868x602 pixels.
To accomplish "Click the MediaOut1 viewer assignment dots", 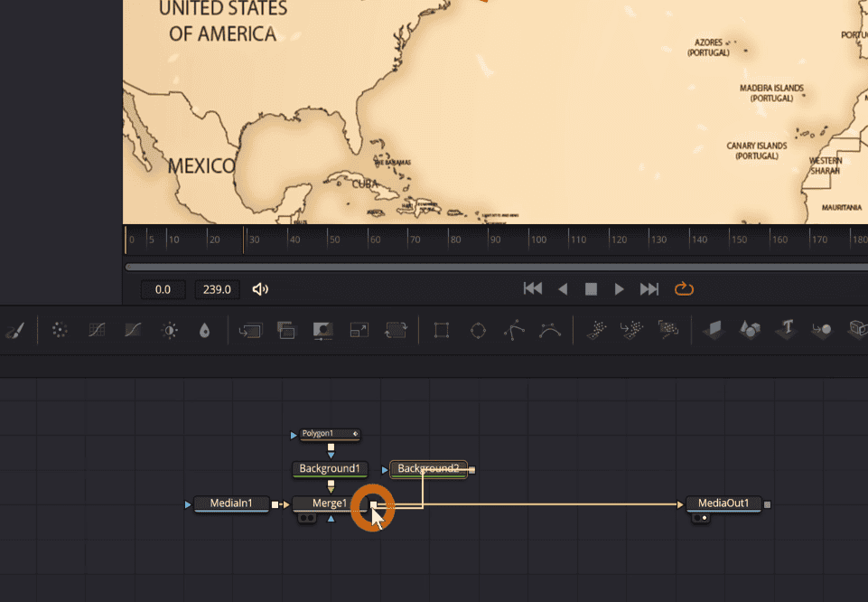I will (x=701, y=518).
